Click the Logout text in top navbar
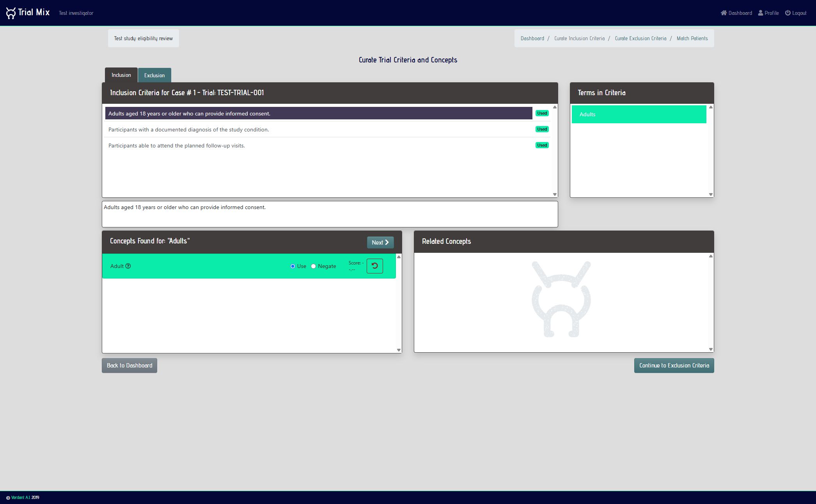The height and width of the screenshot is (504, 816). (799, 13)
